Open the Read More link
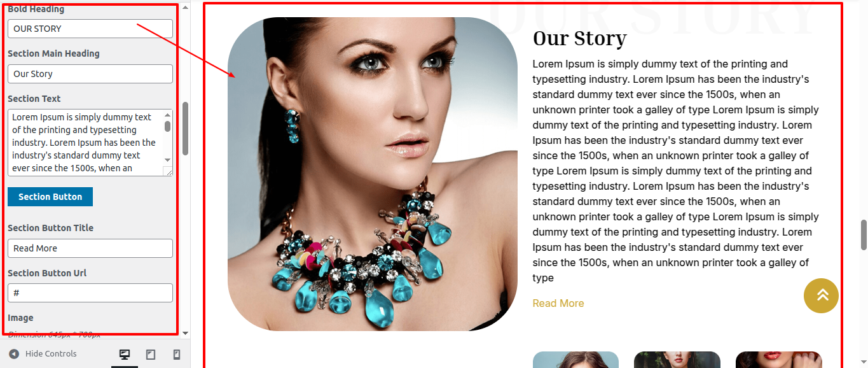The image size is (868, 368). pos(558,303)
